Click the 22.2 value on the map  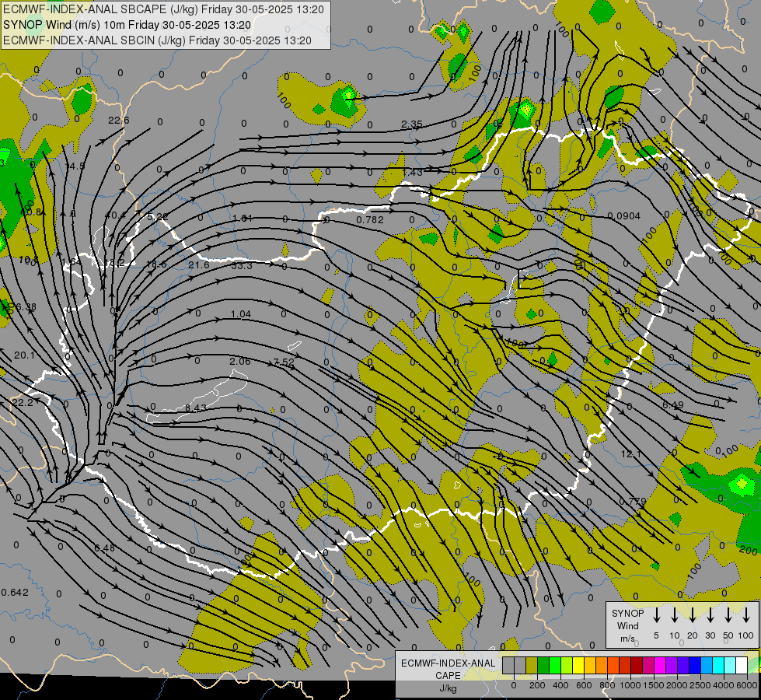click(x=23, y=403)
